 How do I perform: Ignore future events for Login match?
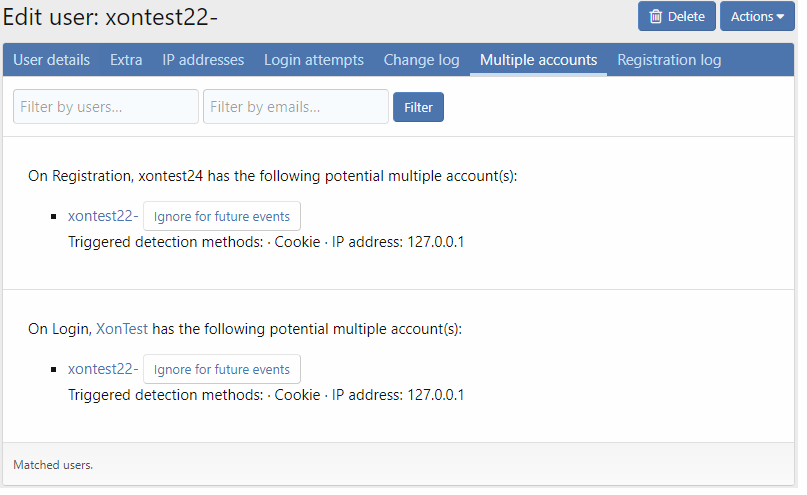tap(222, 369)
